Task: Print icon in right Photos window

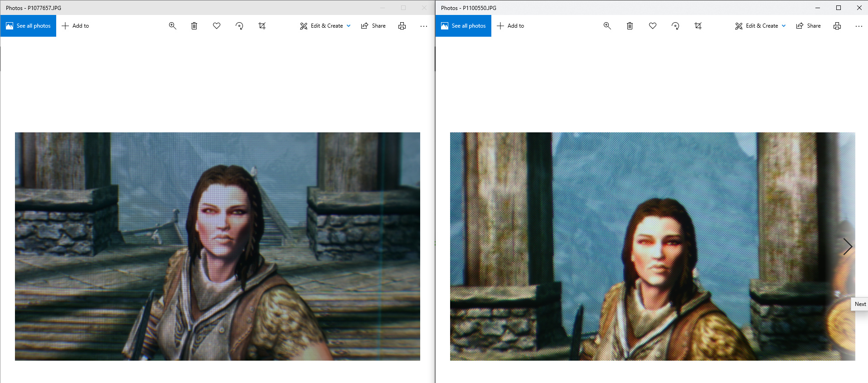Action: click(837, 26)
